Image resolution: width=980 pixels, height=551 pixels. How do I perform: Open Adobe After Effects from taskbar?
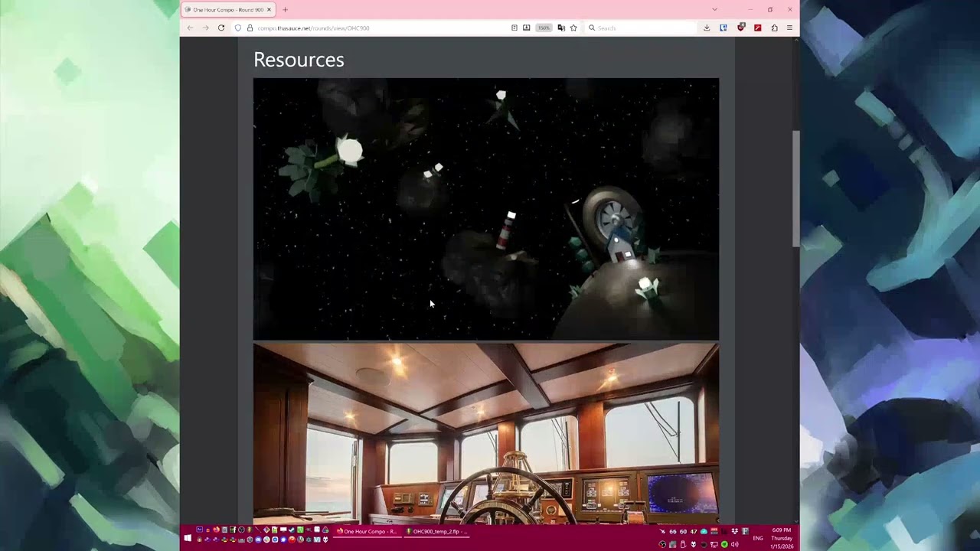pyautogui.click(x=199, y=529)
